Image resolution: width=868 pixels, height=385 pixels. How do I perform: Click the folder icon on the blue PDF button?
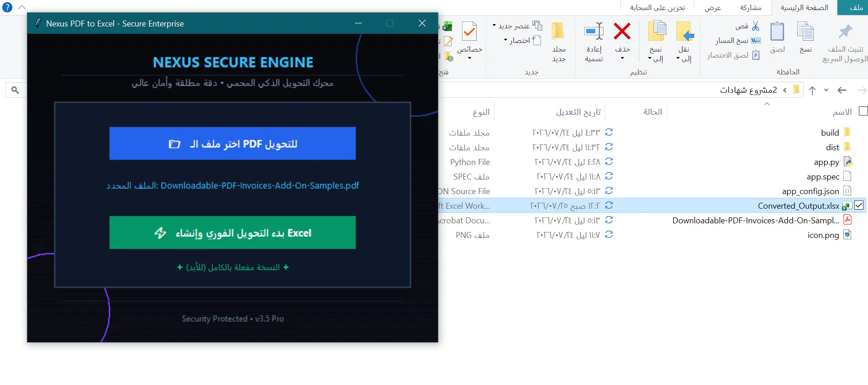175,144
